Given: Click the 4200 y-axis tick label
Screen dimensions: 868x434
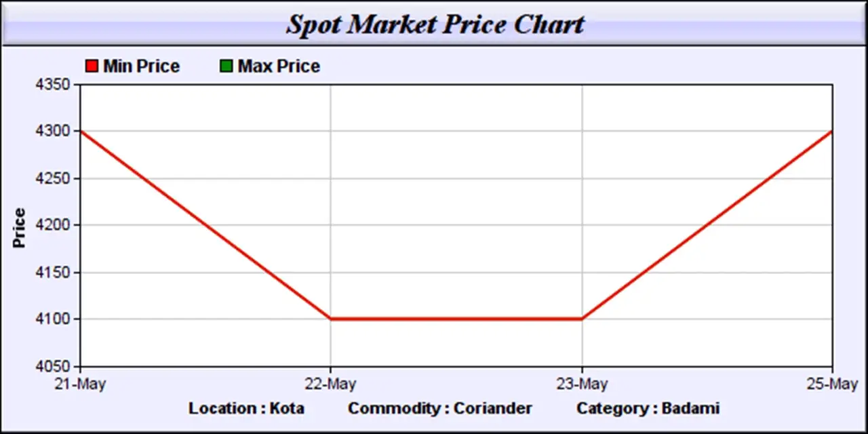Looking at the screenshot, I should click(52, 225).
